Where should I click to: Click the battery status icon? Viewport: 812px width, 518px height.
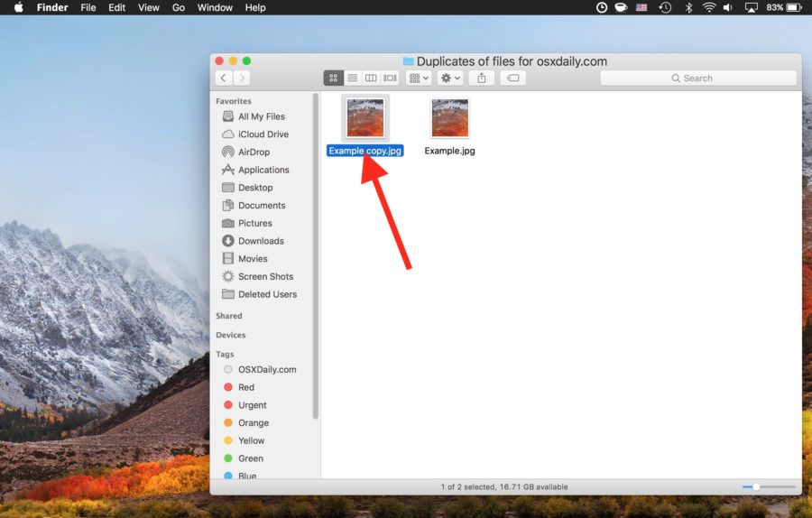(x=794, y=7)
